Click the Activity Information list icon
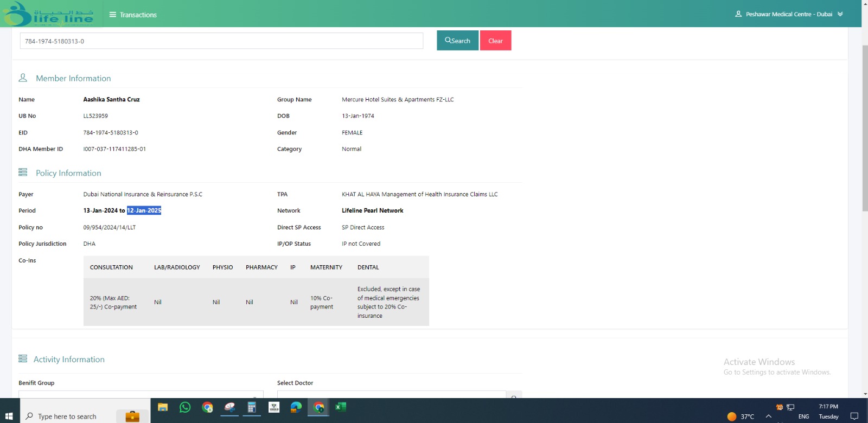Screen dimensions: 868x423 23,359
